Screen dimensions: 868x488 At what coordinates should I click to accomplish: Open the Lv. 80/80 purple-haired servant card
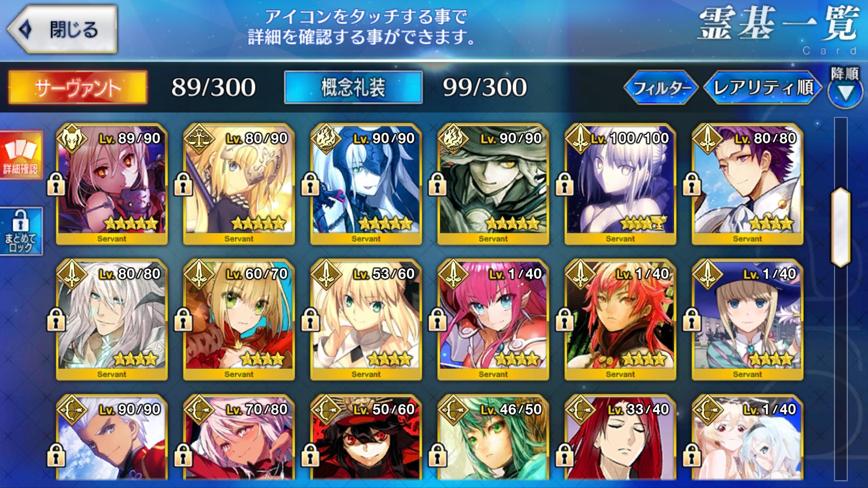747,184
